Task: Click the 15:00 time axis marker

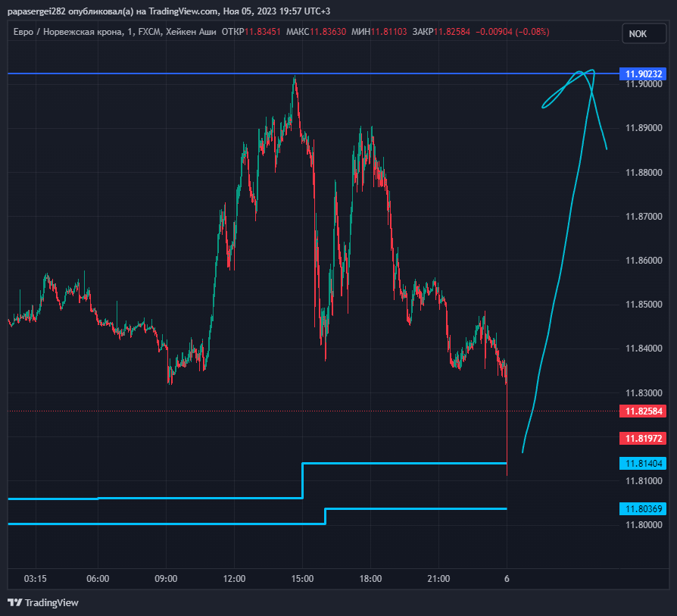Action: pos(302,579)
